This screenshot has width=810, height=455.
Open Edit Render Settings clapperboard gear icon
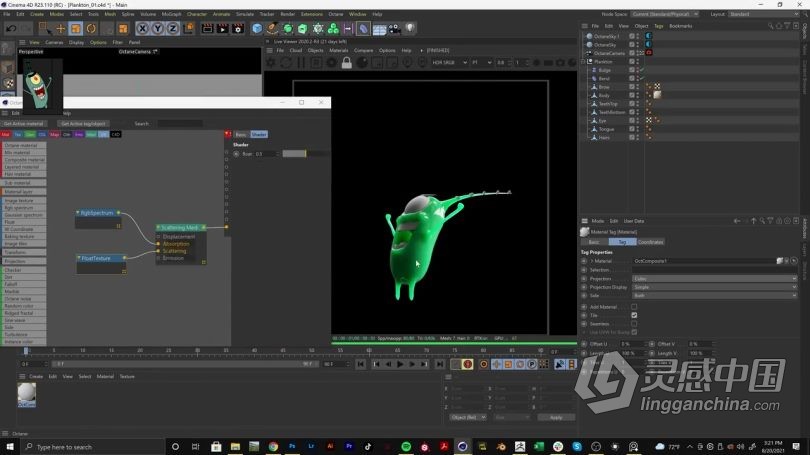pyautogui.click(x=238, y=28)
